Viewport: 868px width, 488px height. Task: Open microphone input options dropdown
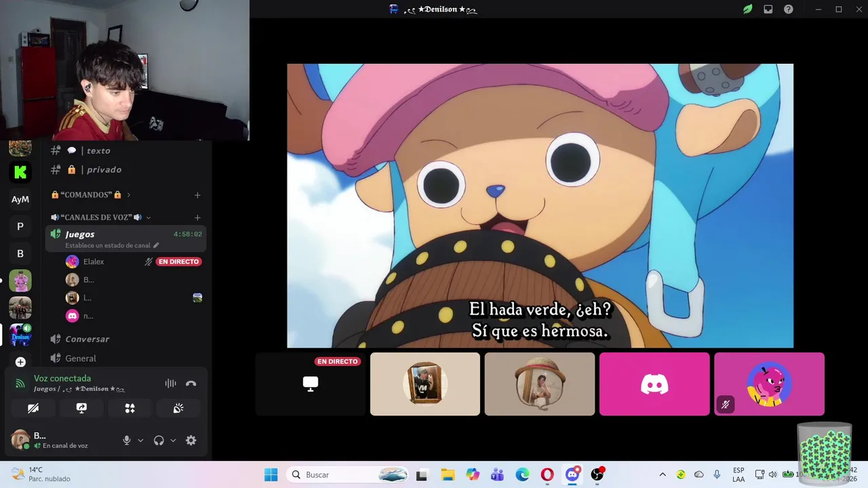point(140,441)
